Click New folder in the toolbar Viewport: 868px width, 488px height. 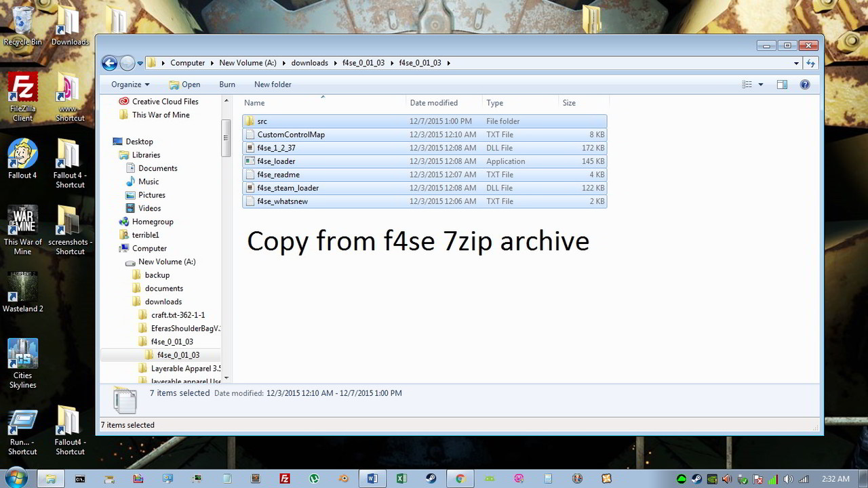click(273, 84)
